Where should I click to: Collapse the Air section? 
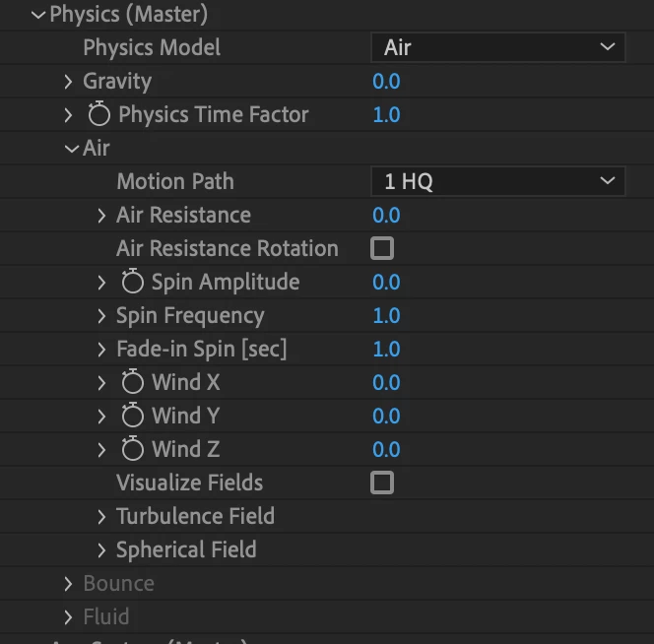(x=72, y=149)
